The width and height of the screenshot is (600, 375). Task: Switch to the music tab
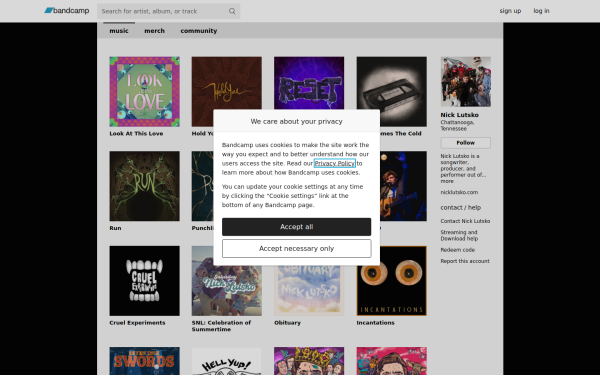(x=119, y=31)
